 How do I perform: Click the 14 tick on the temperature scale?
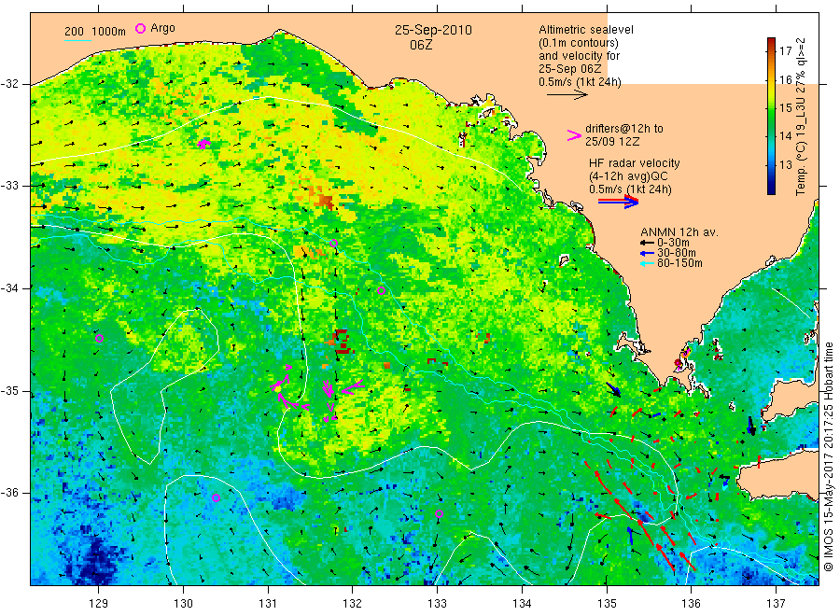click(x=785, y=136)
